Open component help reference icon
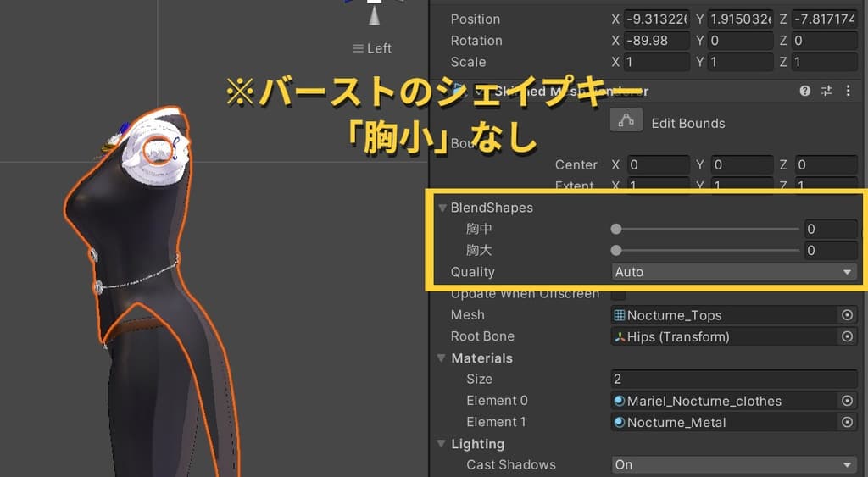 [x=805, y=92]
